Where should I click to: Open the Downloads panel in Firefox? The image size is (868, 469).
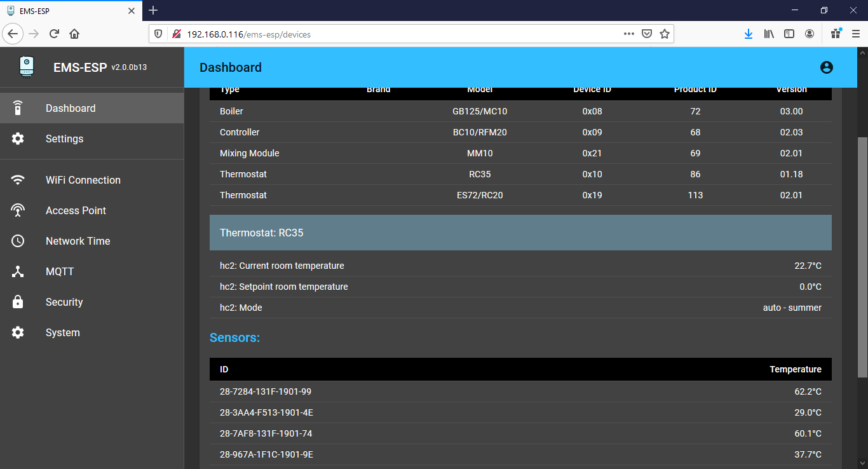pyautogui.click(x=749, y=34)
